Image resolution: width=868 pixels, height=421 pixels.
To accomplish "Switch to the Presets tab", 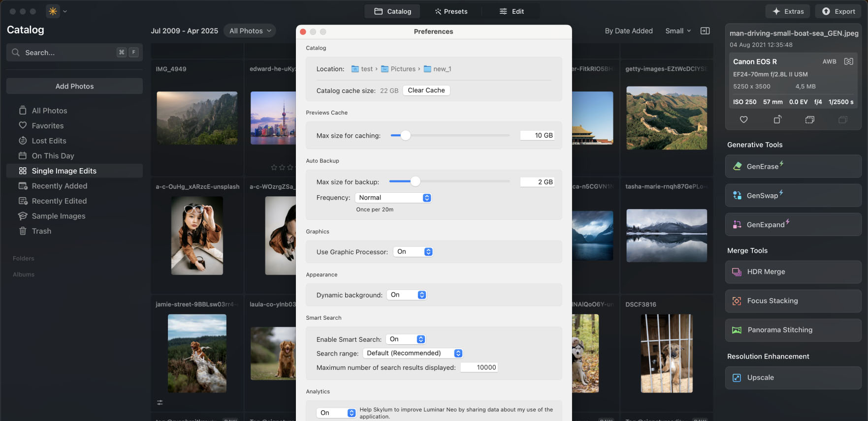I will click(x=451, y=11).
